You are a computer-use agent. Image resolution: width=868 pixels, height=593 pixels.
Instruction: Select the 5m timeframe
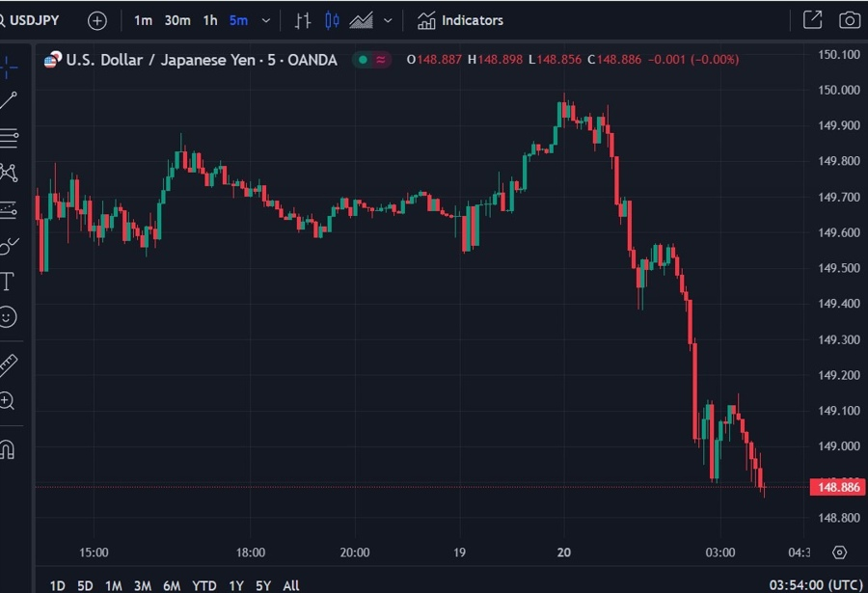tap(238, 20)
